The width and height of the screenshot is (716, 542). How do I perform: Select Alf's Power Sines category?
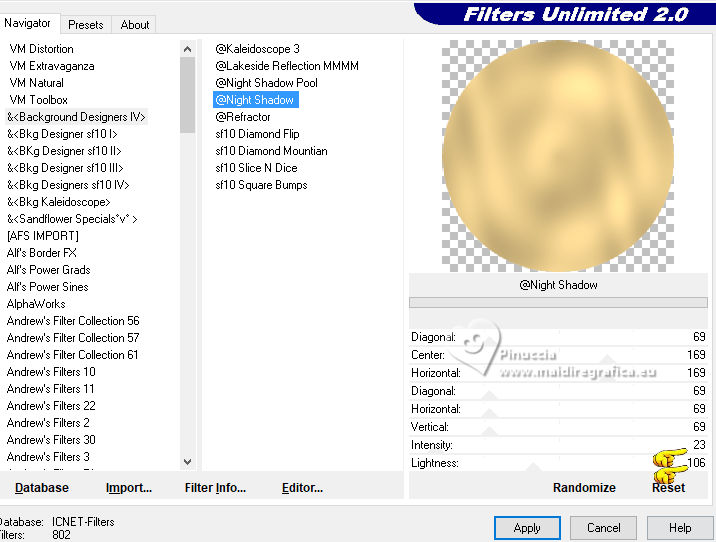47,287
